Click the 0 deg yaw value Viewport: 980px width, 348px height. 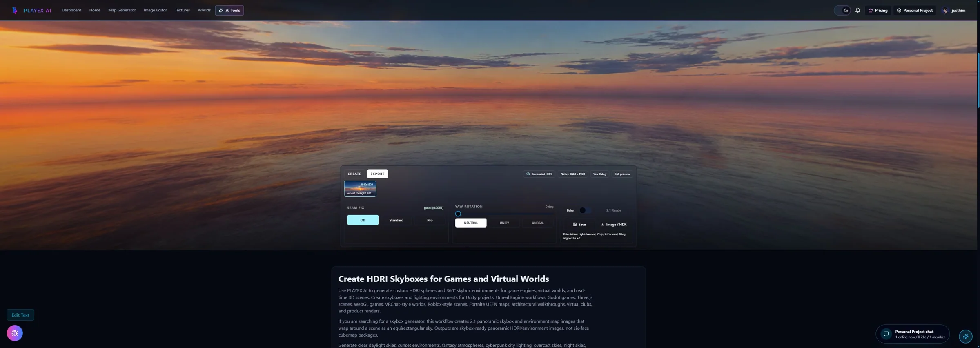click(x=549, y=207)
